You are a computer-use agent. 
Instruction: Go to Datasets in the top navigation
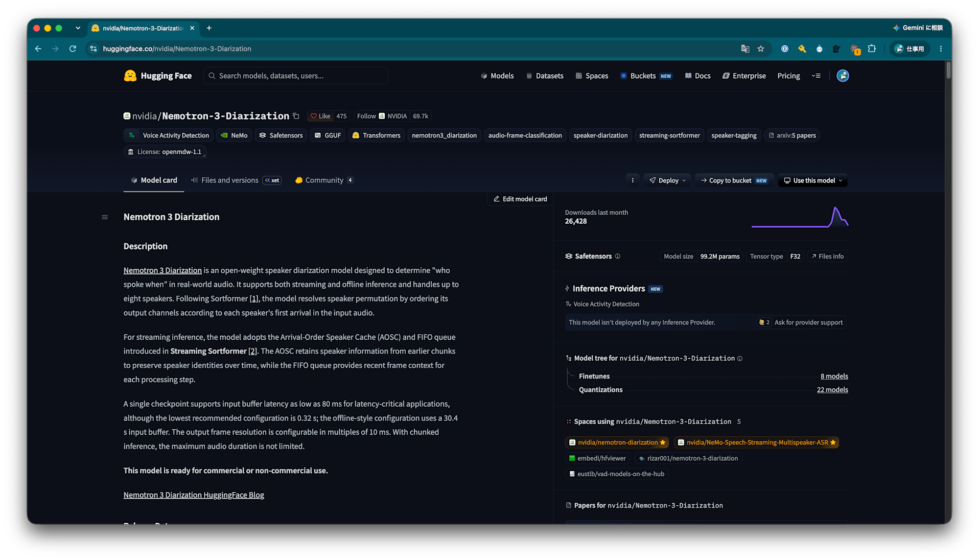point(544,76)
